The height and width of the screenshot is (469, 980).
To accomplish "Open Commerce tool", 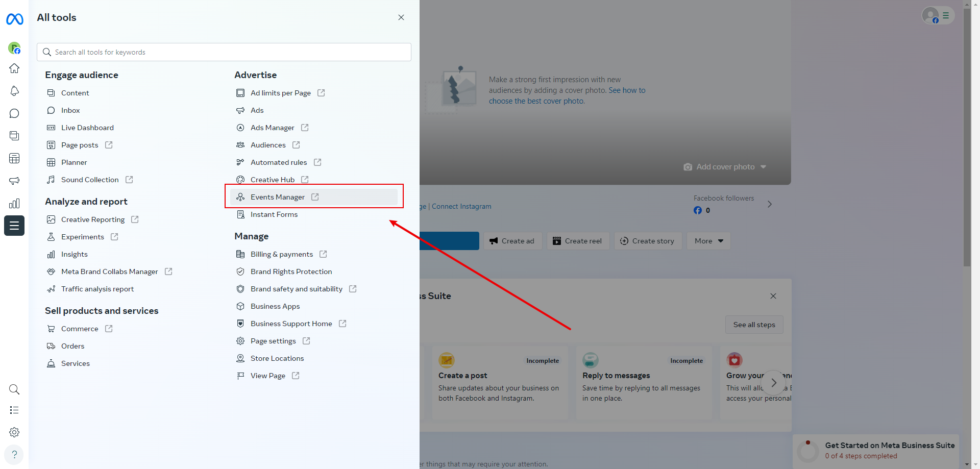I will [x=80, y=329].
